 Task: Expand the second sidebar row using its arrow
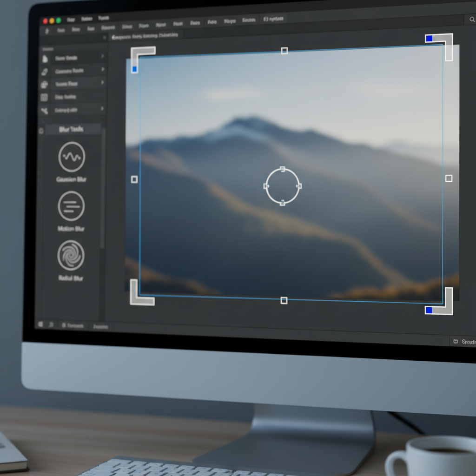(103, 69)
